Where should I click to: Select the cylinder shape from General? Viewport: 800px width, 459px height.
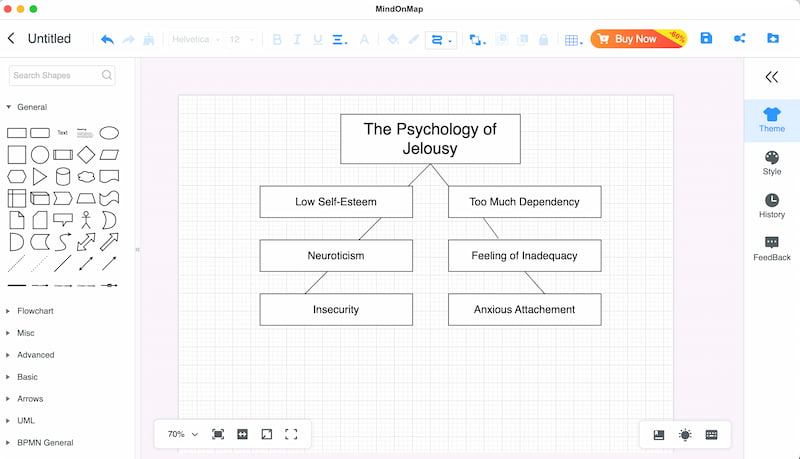tap(63, 176)
